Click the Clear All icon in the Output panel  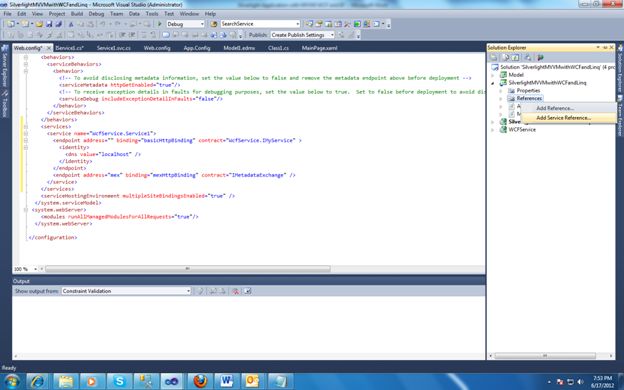point(236,291)
